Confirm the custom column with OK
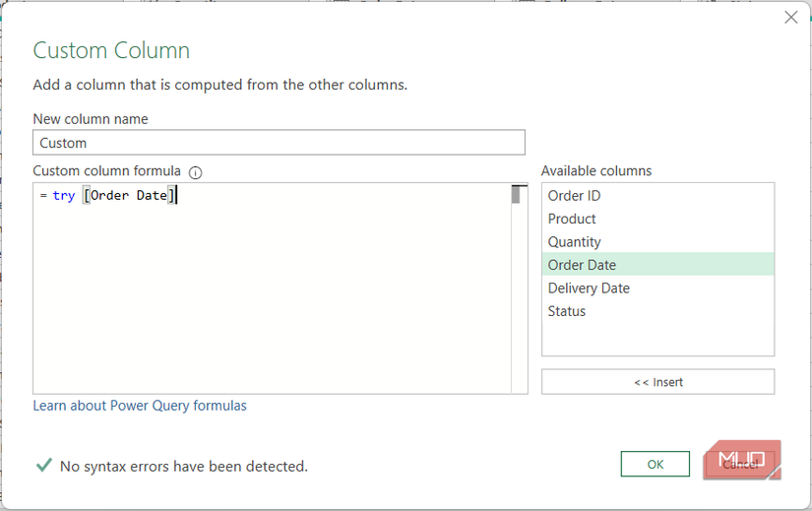This screenshot has height=511, width=812. coord(655,464)
